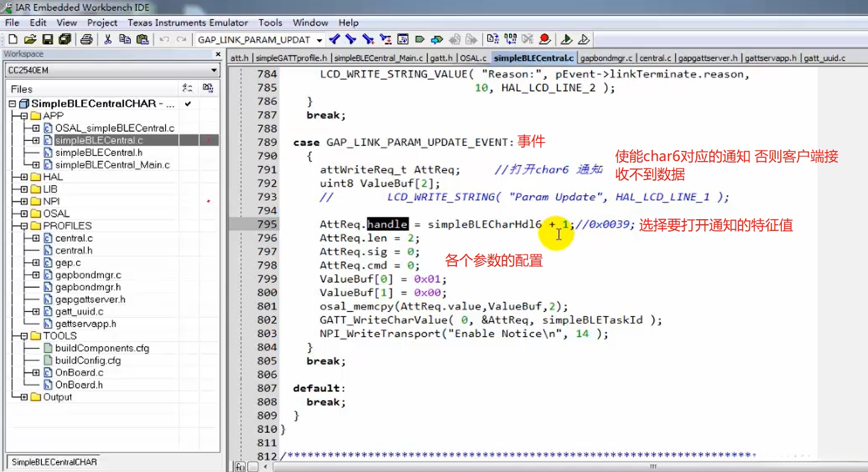Click the Download and Debug icon

point(566,39)
